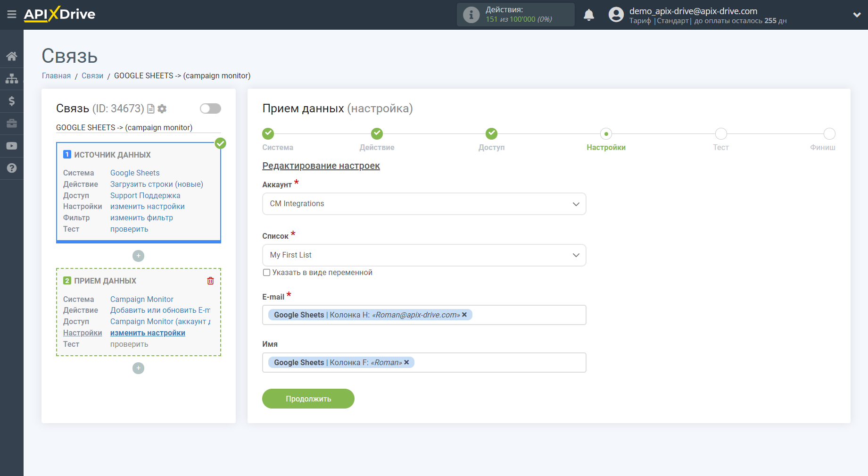Open the help question mark icon
This screenshot has width=868, height=476.
tap(12, 168)
